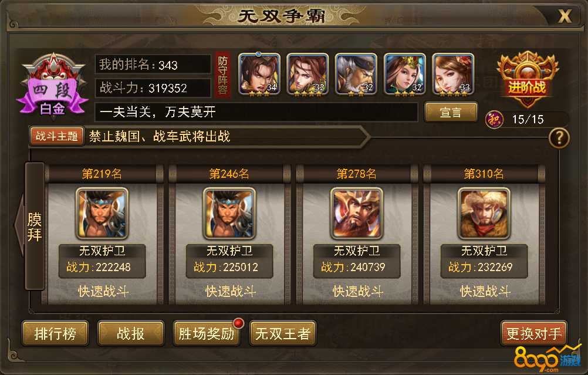The height and width of the screenshot is (375, 588).
Task: Click 快速战斗 under rank 219 opponent
Action: [x=103, y=292]
